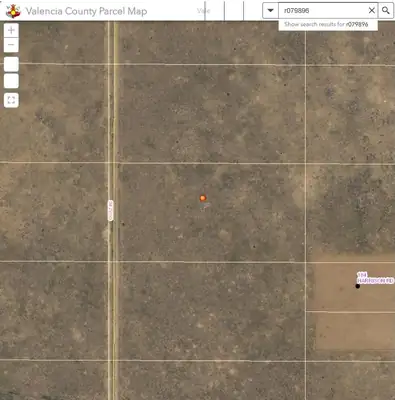
Task: Click the magnifier search button
Action: point(385,11)
